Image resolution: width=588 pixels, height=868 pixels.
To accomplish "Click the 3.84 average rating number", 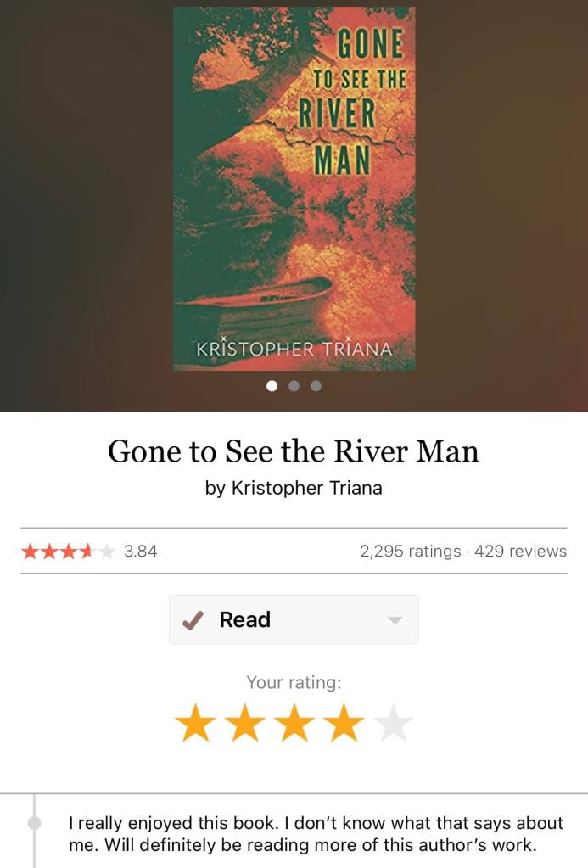I will [x=141, y=552].
